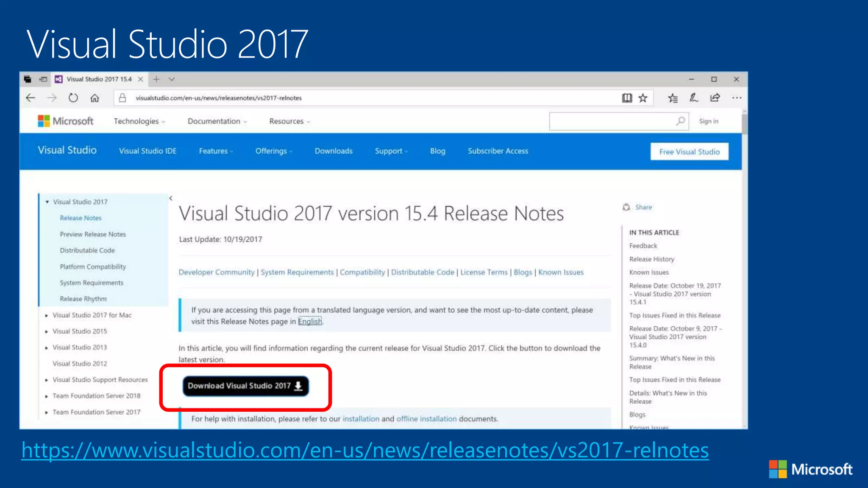Image resolution: width=868 pixels, height=488 pixels.
Task: Click the Free Visual Studio button
Action: (x=690, y=152)
